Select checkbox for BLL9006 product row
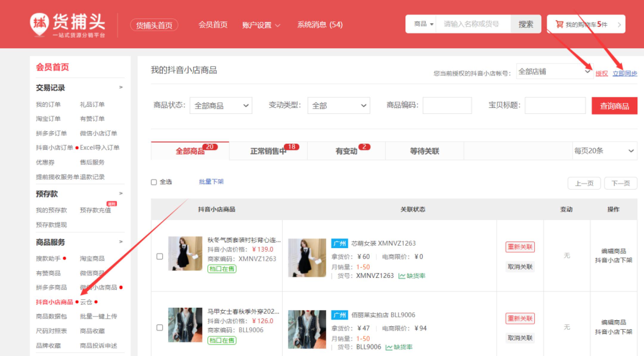This screenshot has height=356, width=644. (160, 328)
